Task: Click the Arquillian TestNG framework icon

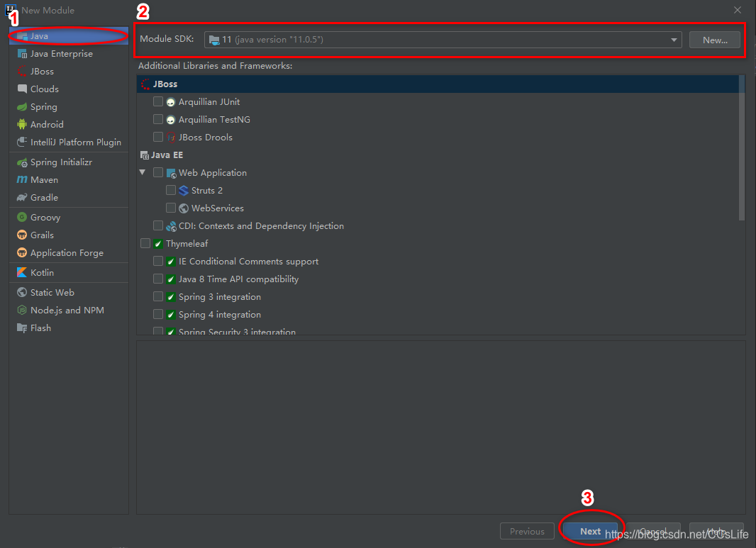Action: [x=171, y=120]
